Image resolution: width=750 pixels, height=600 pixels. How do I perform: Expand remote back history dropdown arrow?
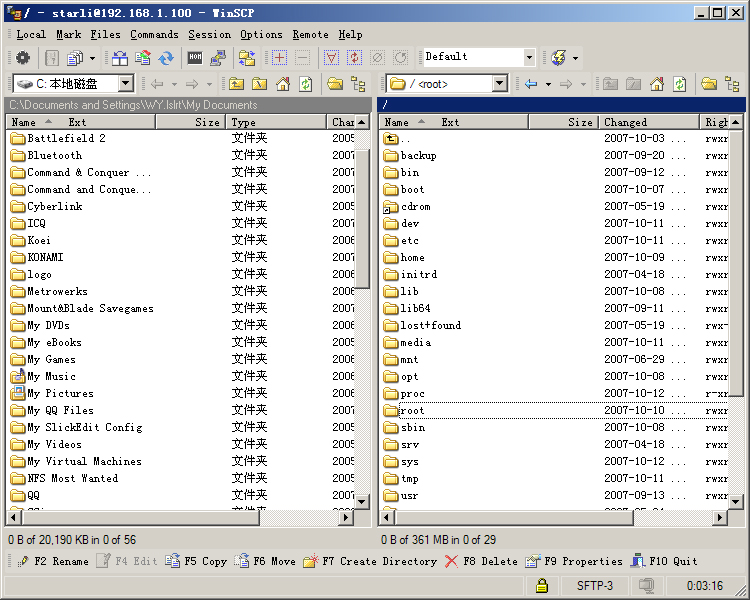click(x=548, y=84)
